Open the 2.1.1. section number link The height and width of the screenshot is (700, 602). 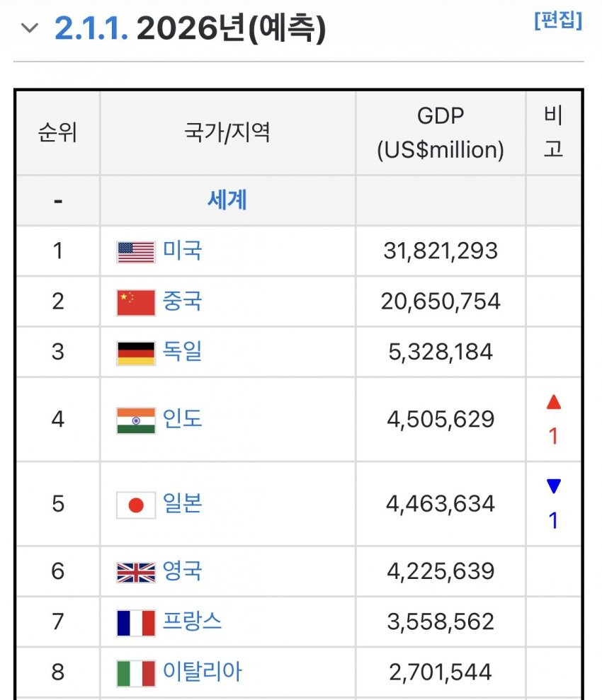coord(91,28)
